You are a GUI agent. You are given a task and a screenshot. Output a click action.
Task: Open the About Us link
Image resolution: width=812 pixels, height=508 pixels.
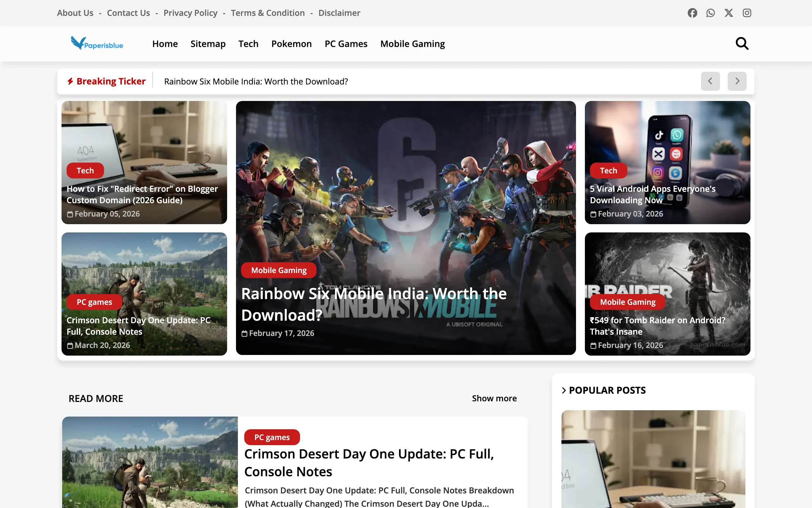(75, 13)
